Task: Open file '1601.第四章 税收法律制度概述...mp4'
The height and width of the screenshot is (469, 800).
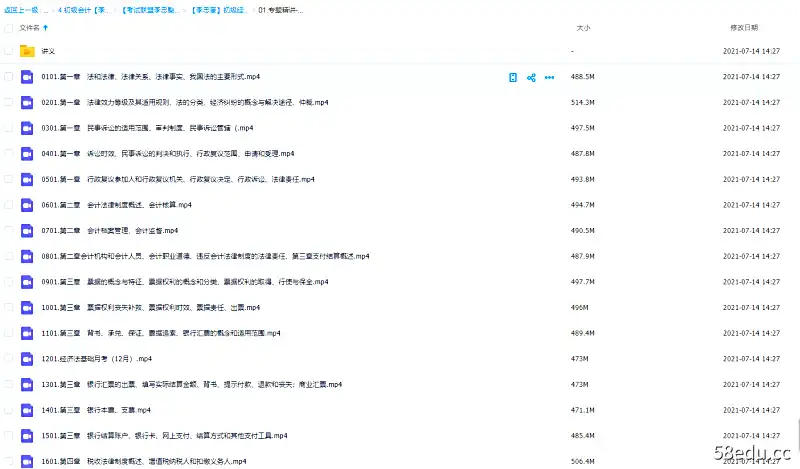Action: 144,461
